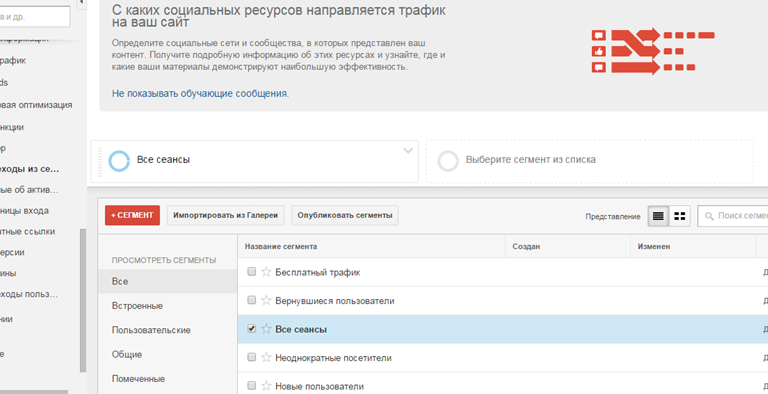
Task: Sort by Изменен column header
Action: (x=693, y=246)
